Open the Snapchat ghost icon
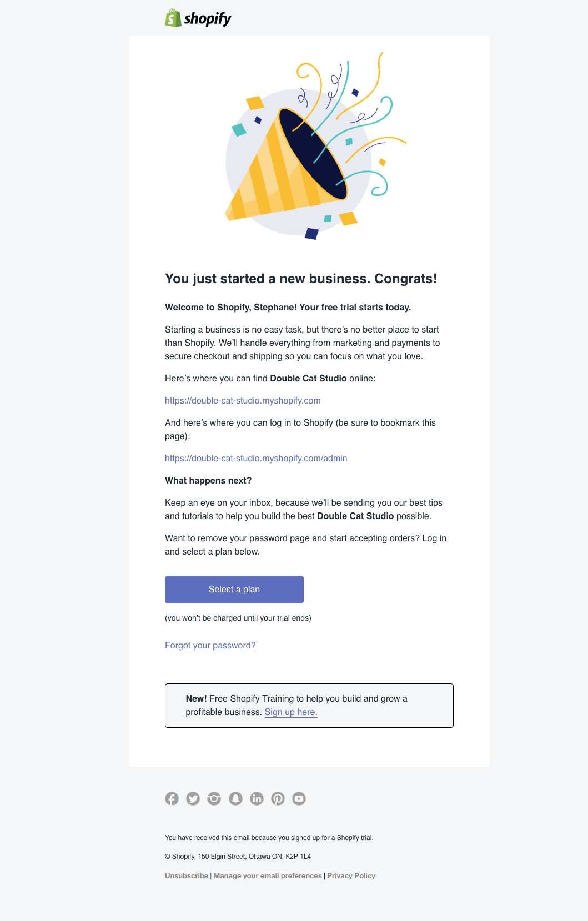 [235, 798]
